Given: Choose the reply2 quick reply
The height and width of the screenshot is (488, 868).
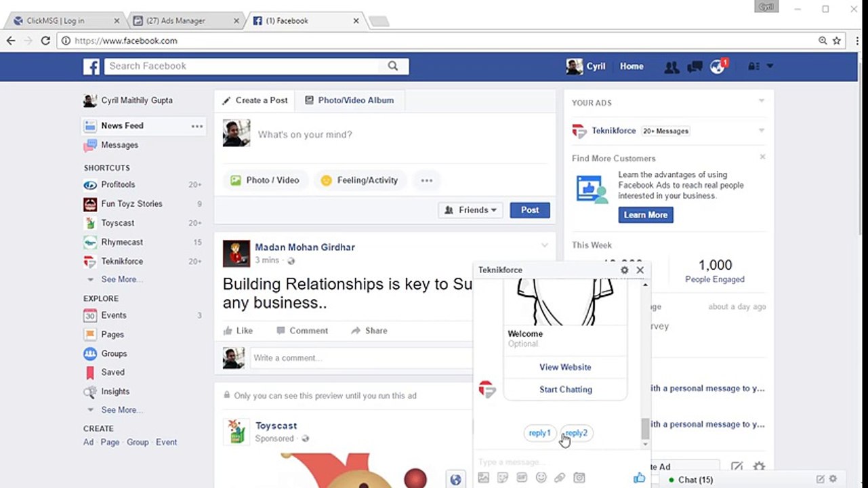Looking at the screenshot, I should click(x=577, y=433).
